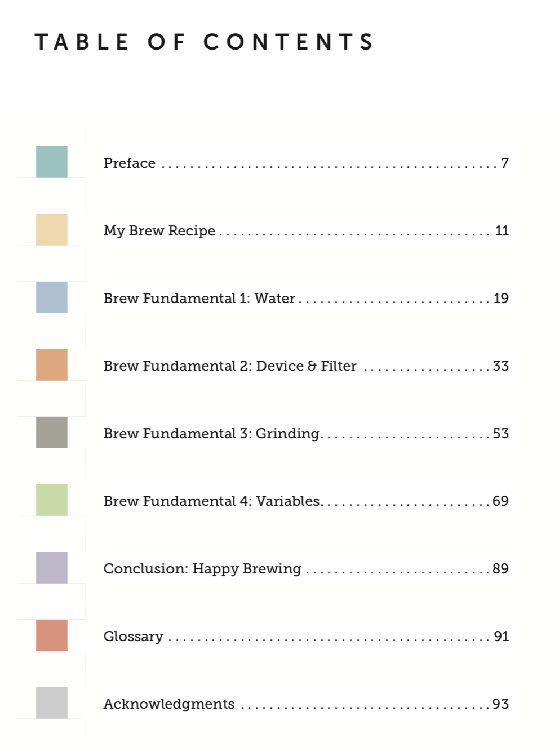Select the salmon square beside Glossary
The width and height of the screenshot is (559, 756).
coord(52,635)
